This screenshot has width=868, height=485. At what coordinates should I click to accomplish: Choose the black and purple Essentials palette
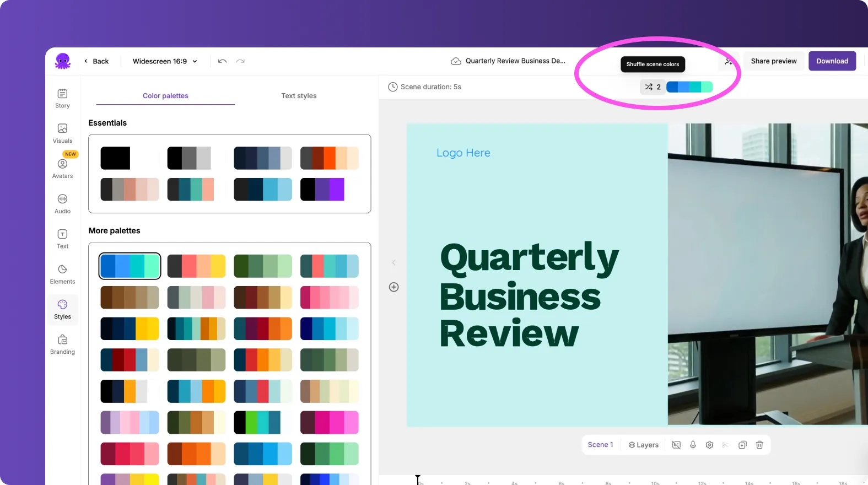tap(322, 190)
